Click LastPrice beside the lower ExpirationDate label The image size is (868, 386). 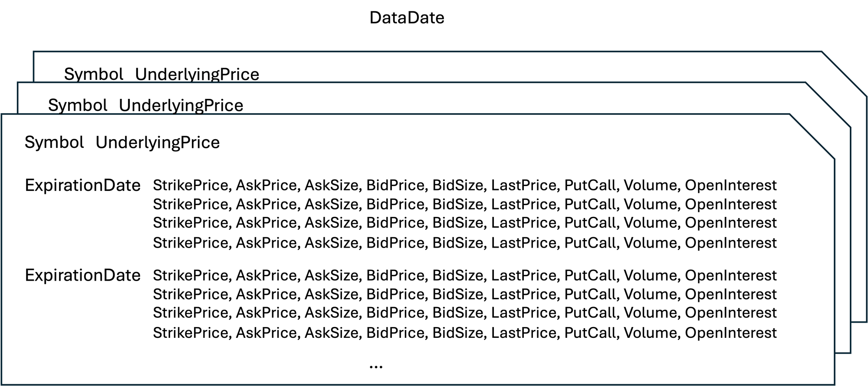(524, 275)
